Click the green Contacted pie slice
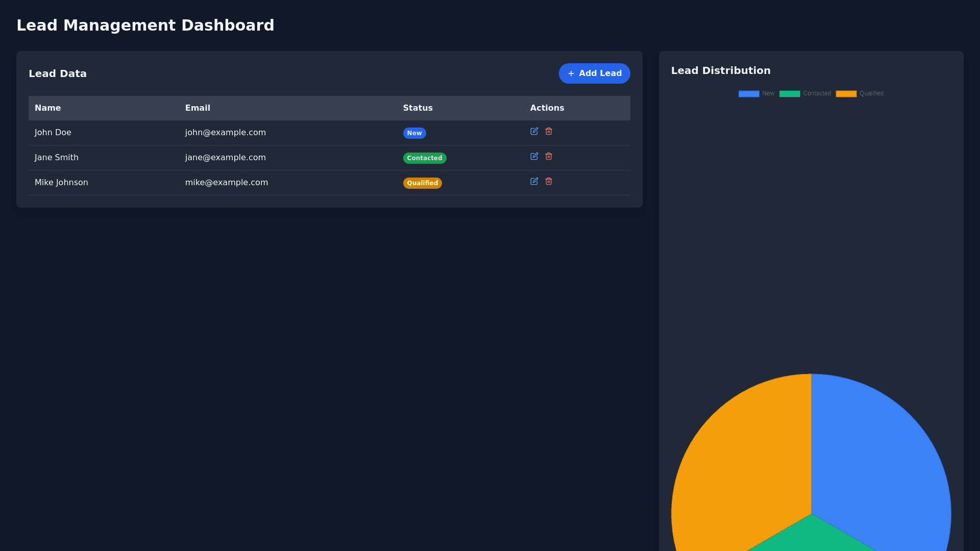 pyautogui.click(x=811, y=538)
